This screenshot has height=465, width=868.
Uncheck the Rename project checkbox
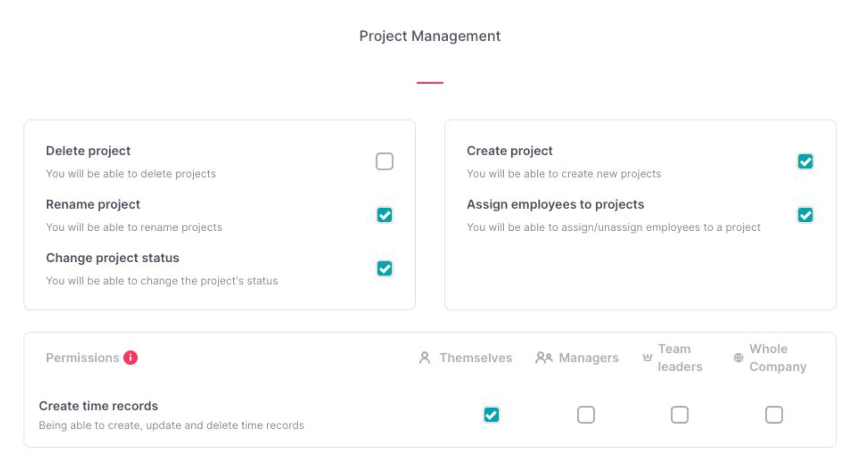[x=384, y=215]
